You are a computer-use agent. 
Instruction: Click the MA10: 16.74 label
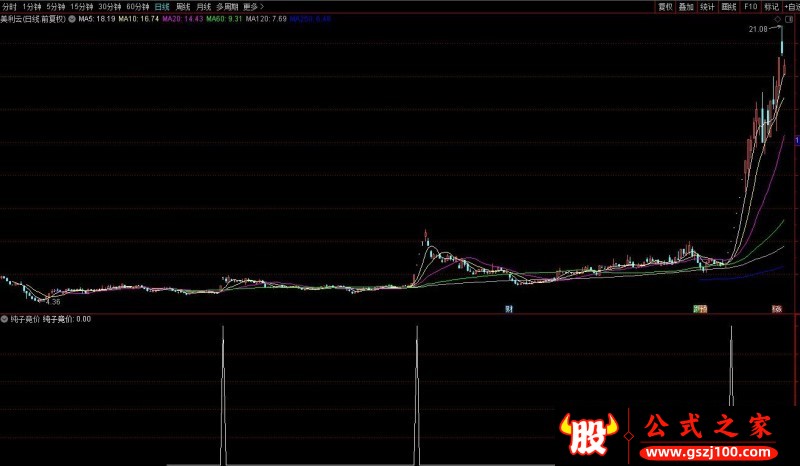139,19
